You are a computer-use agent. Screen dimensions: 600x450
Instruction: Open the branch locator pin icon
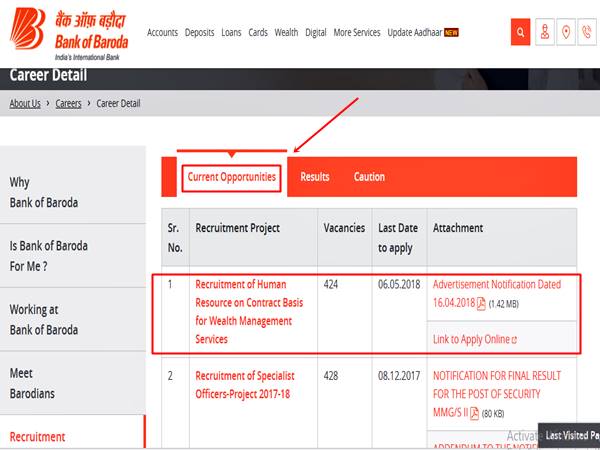pos(566,32)
